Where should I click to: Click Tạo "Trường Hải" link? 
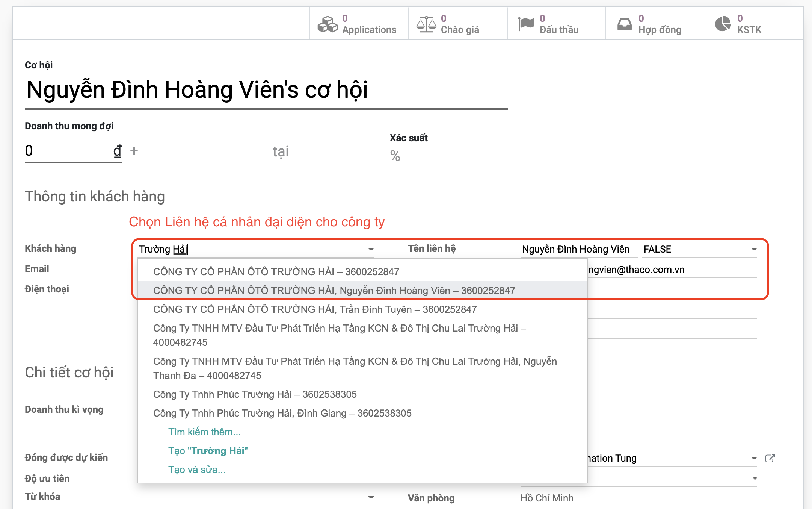(208, 451)
